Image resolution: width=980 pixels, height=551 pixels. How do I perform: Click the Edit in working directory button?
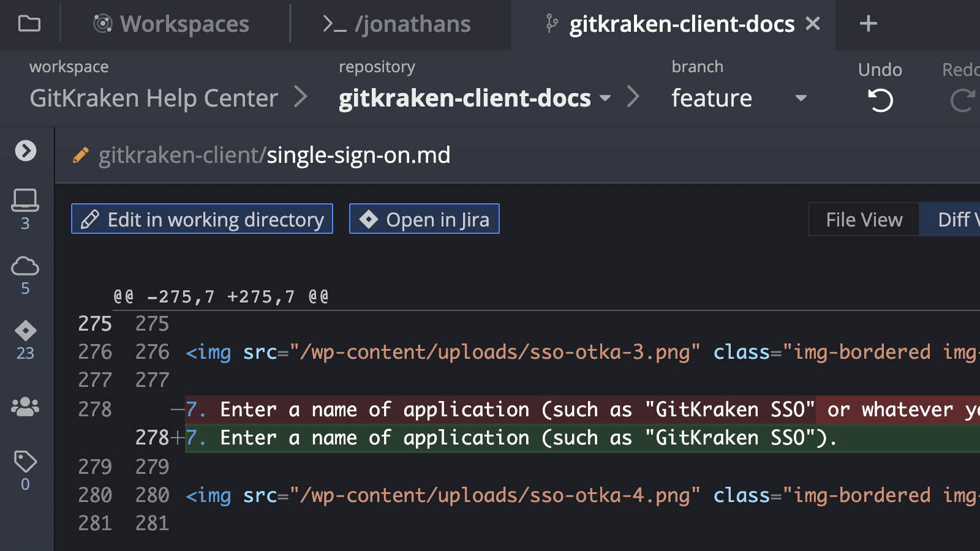point(202,219)
